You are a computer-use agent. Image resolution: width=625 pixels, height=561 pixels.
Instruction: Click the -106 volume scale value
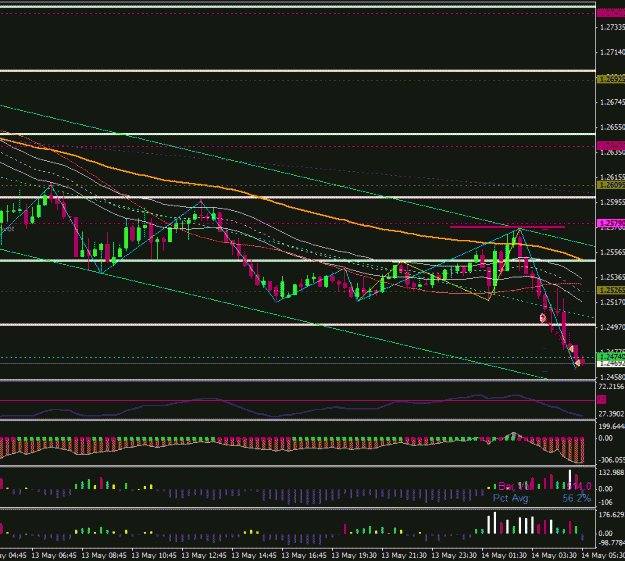[606, 502]
